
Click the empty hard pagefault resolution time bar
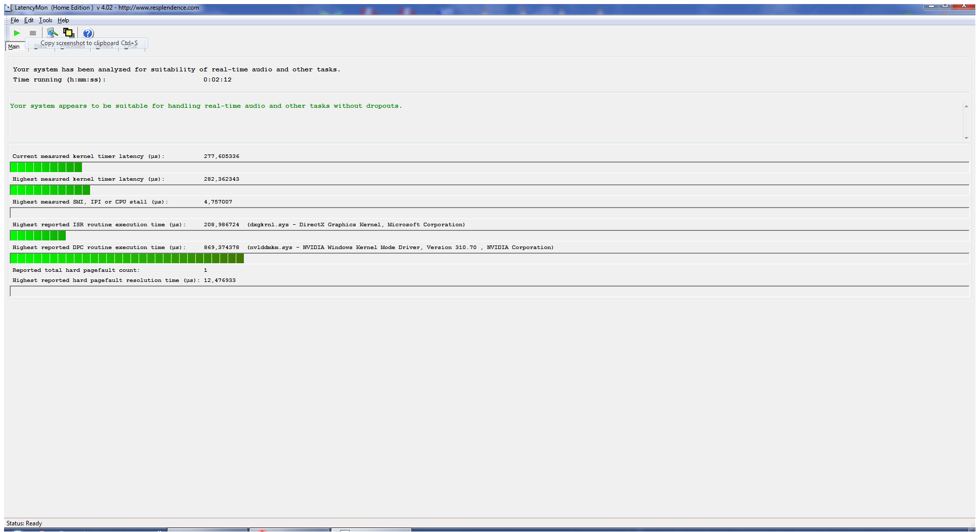489,291
